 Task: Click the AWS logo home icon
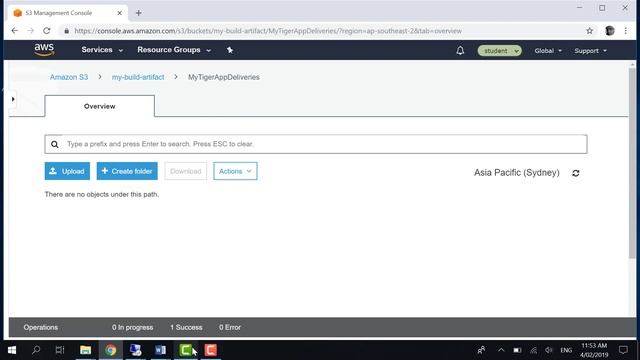tap(44, 50)
